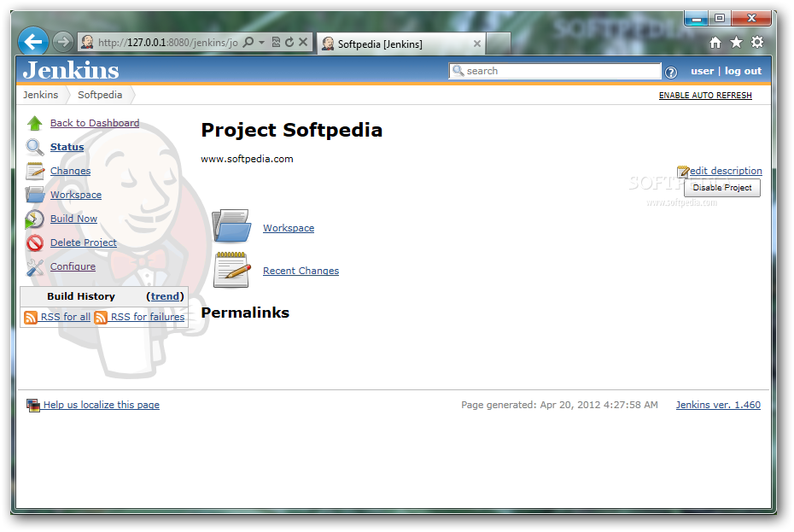Open the build history trend link
This screenshot has width=794, height=532.
[x=165, y=296]
